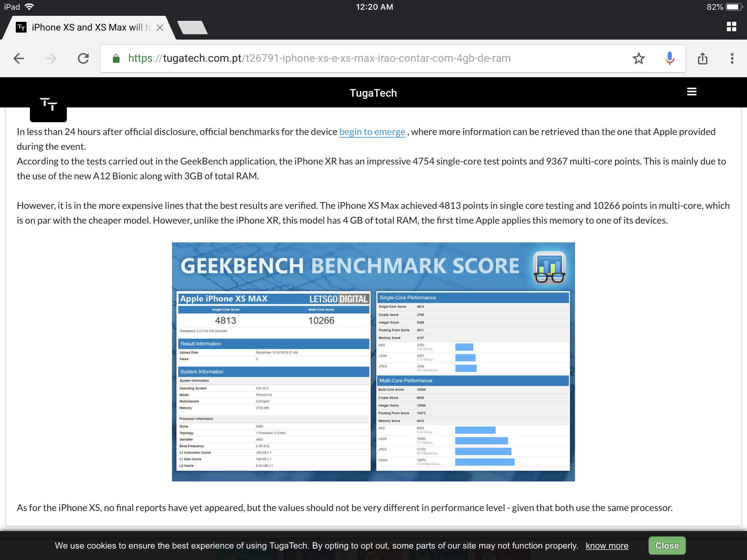Click the multi-core LZMA 10994 bar
This screenshot has width=747, height=560.
(x=481, y=440)
